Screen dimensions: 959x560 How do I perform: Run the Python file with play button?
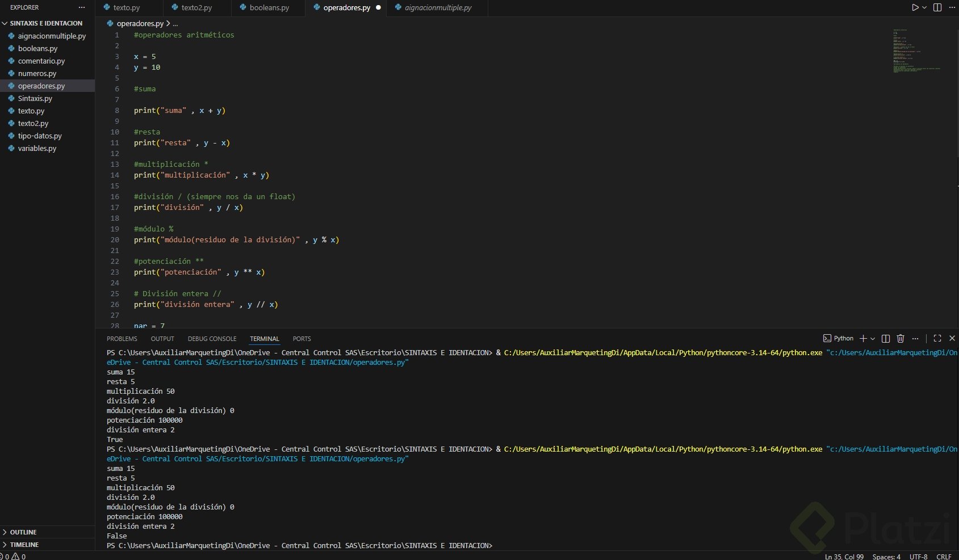point(915,7)
